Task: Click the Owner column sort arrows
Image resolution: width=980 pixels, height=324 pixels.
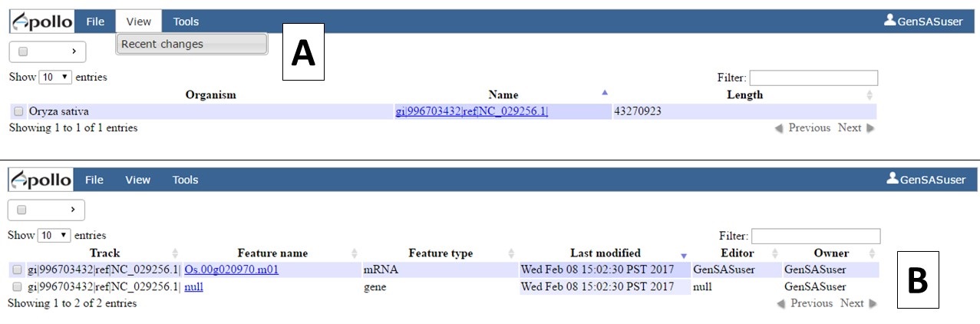Action: coord(872,253)
